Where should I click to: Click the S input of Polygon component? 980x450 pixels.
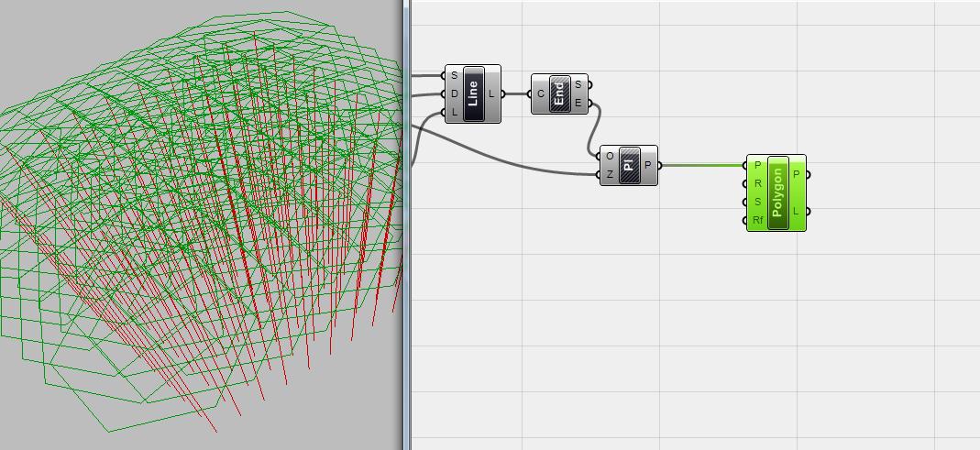tap(757, 202)
